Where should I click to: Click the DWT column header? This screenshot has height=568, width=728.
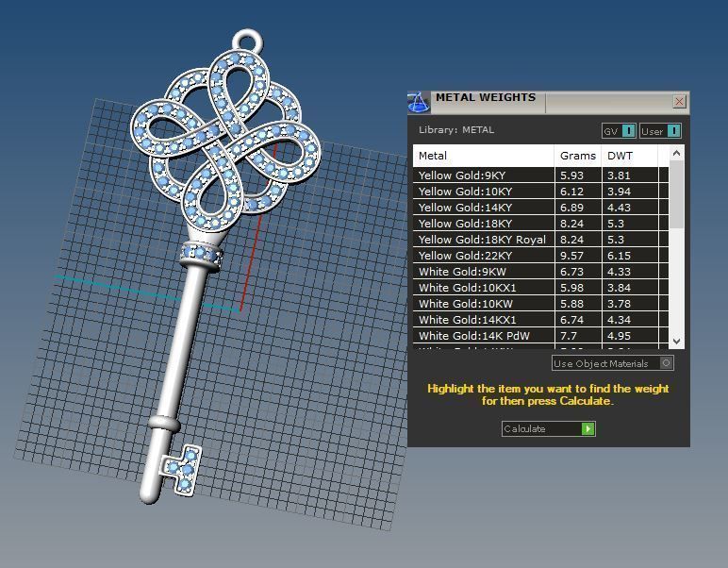tap(629, 156)
